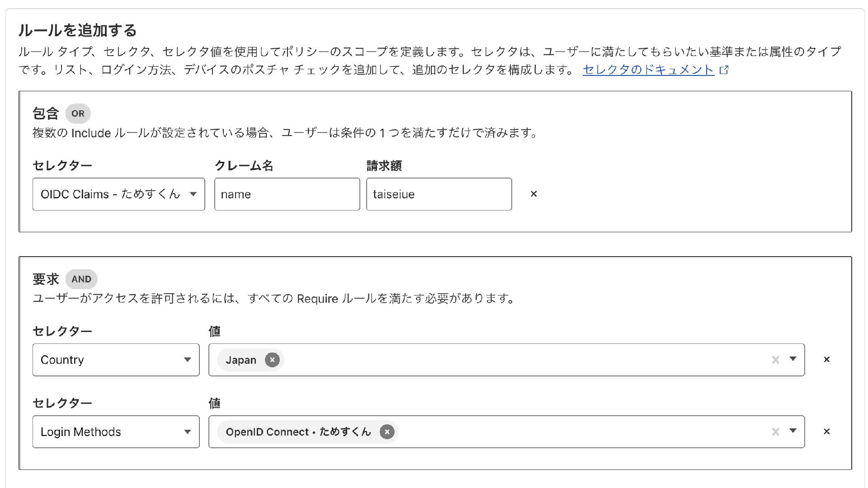Delete the Login Methods require rule row

[x=826, y=432]
